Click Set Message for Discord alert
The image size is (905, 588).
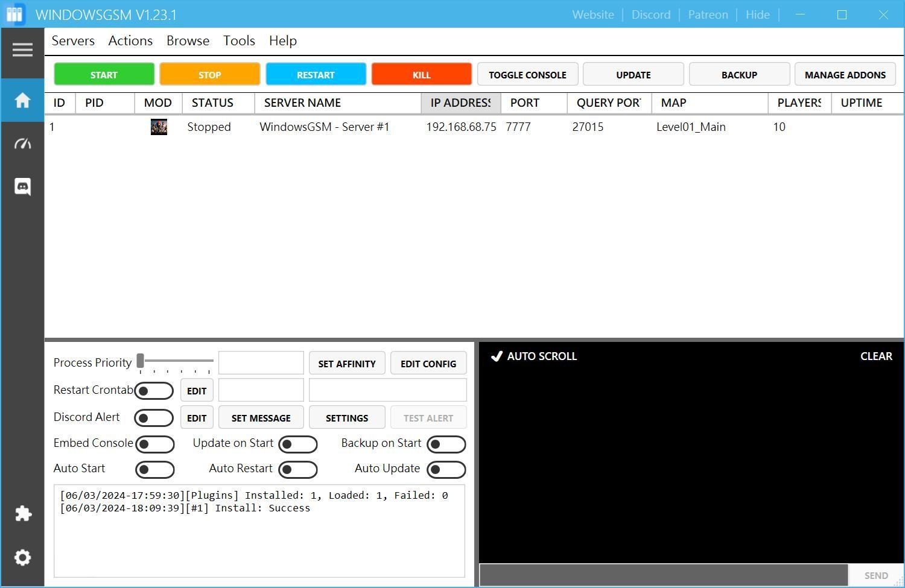[261, 418]
